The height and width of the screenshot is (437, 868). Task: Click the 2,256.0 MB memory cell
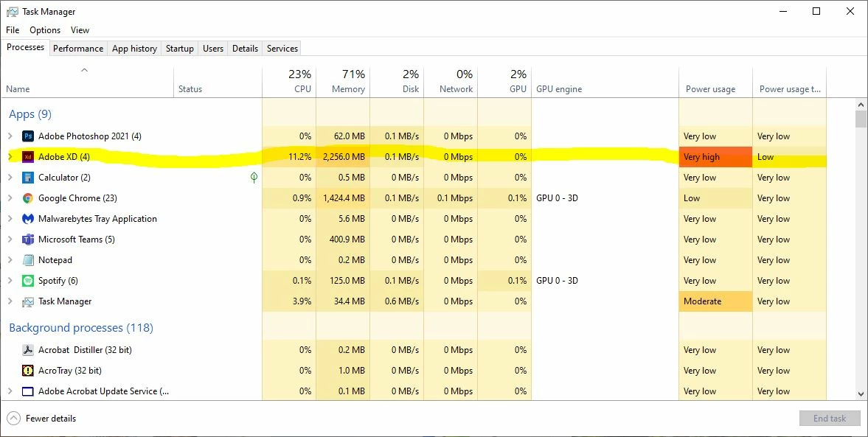pyautogui.click(x=343, y=156)
